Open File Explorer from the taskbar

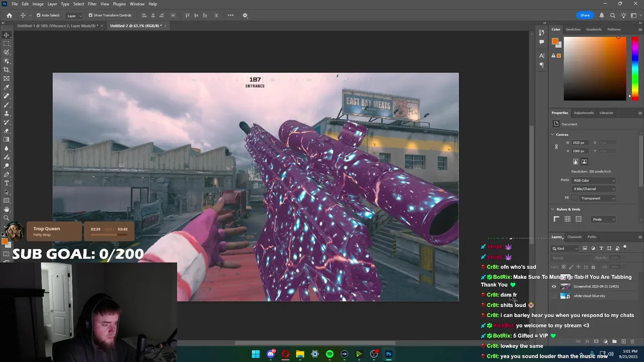(x=300, y=354)
